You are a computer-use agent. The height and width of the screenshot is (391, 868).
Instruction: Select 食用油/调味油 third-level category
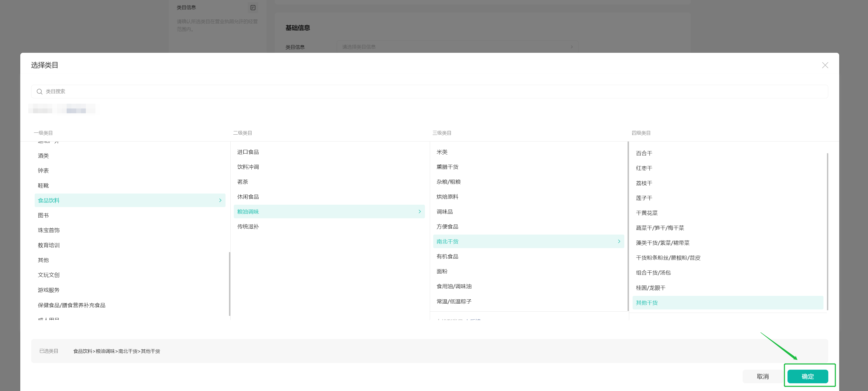pos(454,286)
